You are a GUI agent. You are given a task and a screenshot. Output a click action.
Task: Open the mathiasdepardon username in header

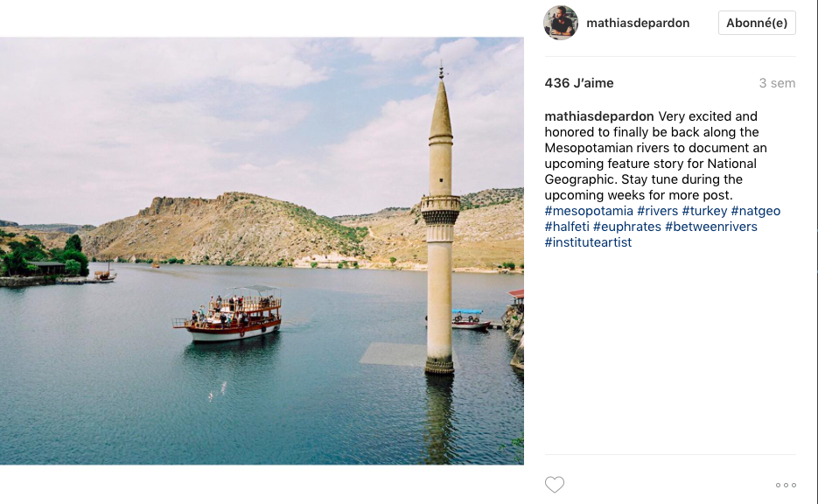click(x=638, y=23)
